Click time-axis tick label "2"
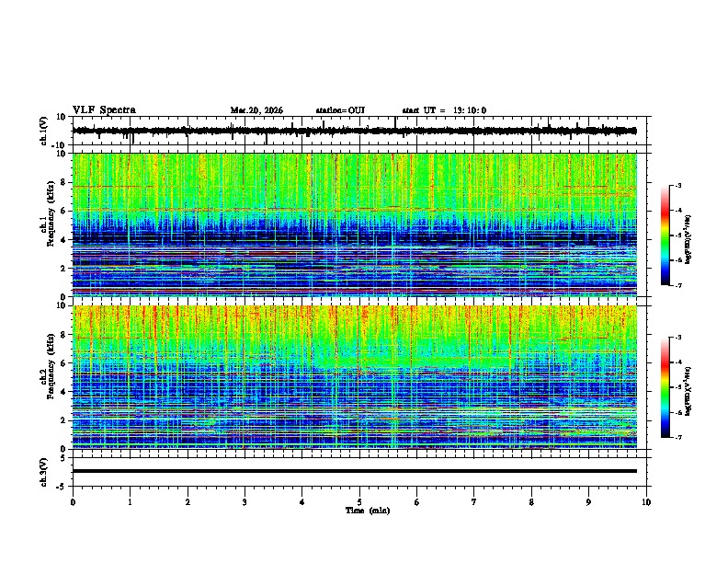Image resolution: width=728 pixels, height=563 pixels. tap(188, 502)
